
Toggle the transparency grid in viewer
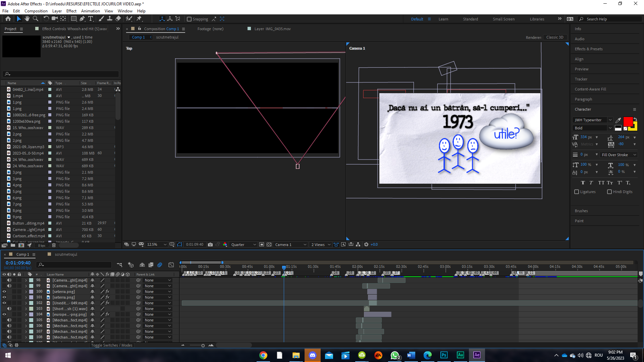(269, 245)
